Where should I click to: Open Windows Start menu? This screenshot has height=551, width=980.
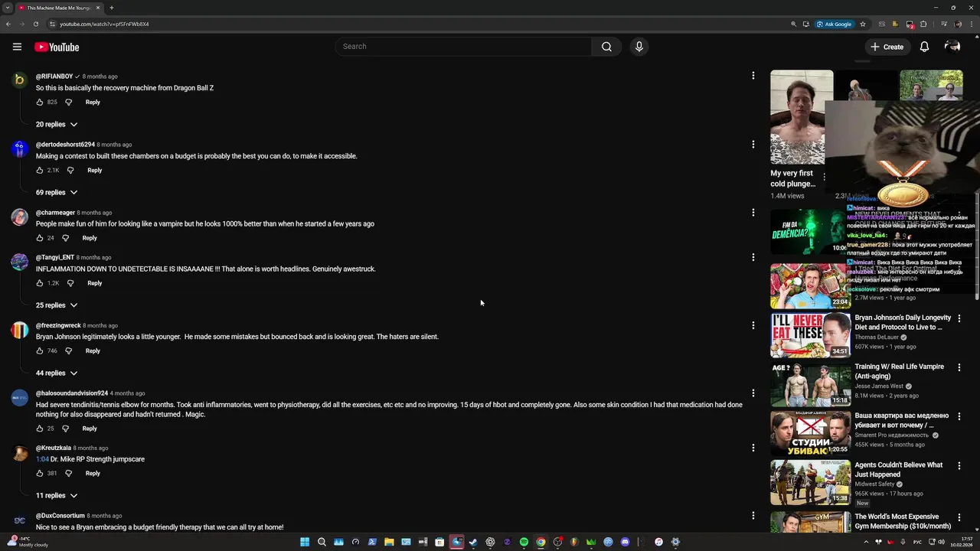tap(305, 542)
